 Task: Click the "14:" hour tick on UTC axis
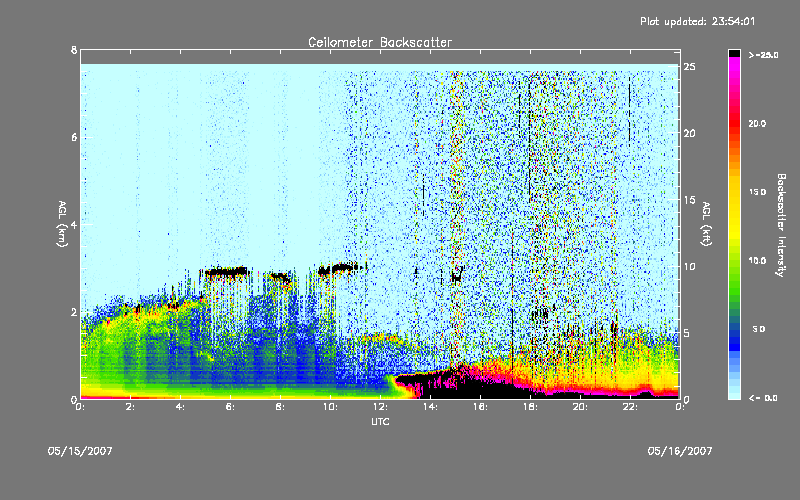coord(431,407)
